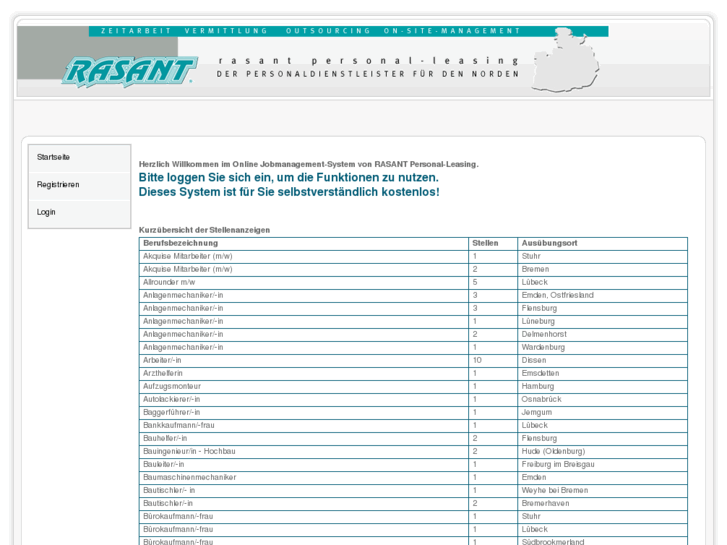Select Anlagenmechaniker/-in in Delmenhorst row
727x545 pixels.
point(413,334)
